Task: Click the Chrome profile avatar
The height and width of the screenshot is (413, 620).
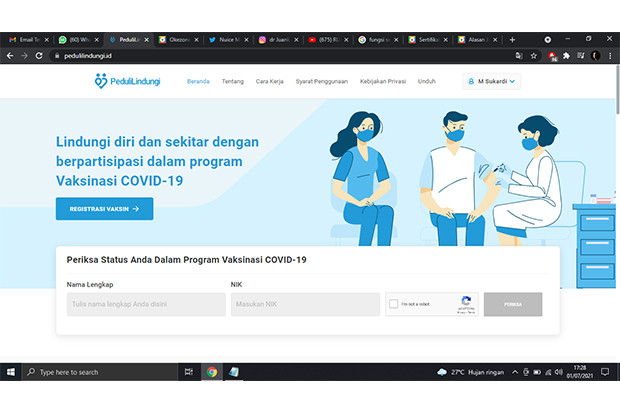Action: (595, 56)
